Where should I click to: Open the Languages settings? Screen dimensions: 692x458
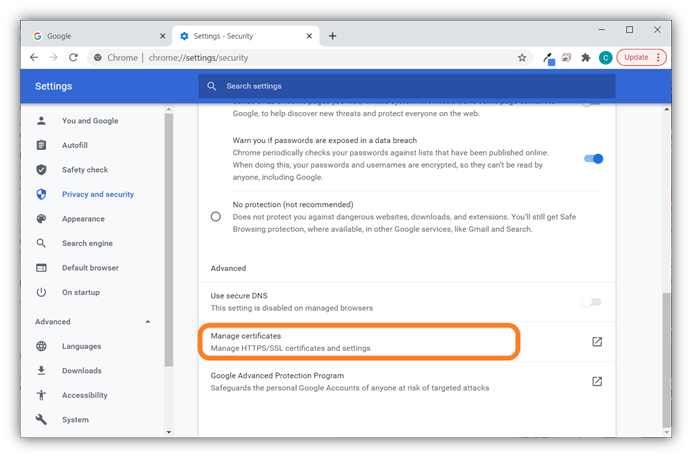point(82,346)
